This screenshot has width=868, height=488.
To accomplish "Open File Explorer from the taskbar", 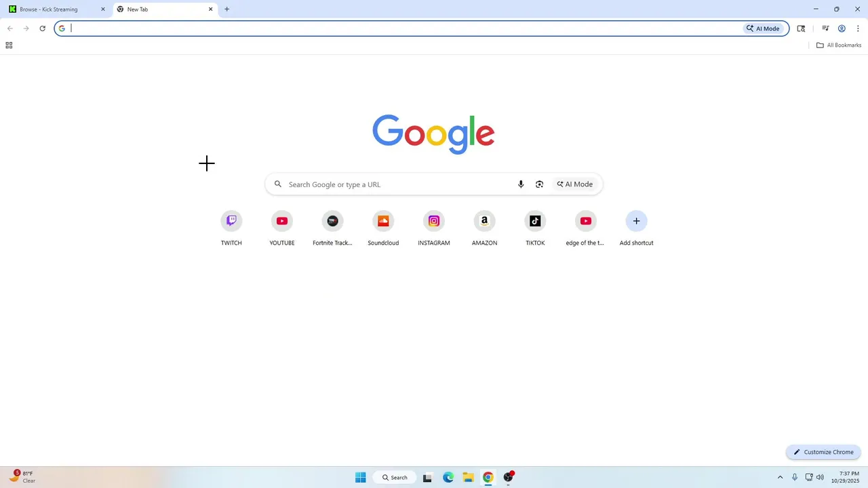I will [468, 477].
